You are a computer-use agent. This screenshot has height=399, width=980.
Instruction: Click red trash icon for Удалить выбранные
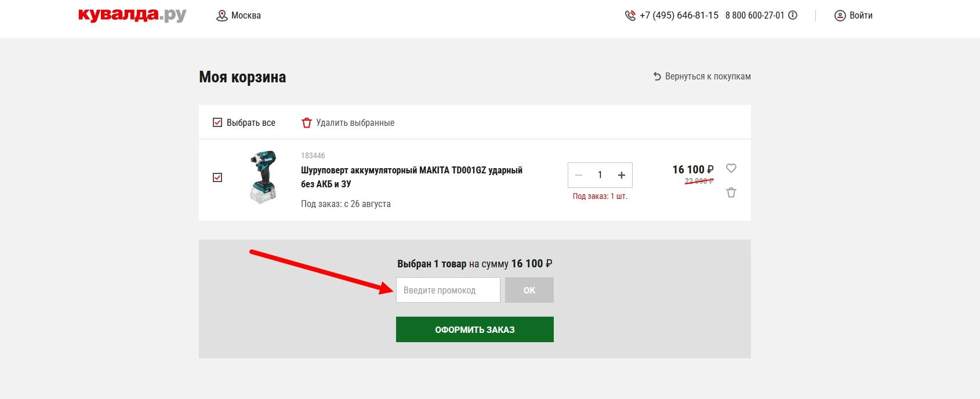point(307,123)
